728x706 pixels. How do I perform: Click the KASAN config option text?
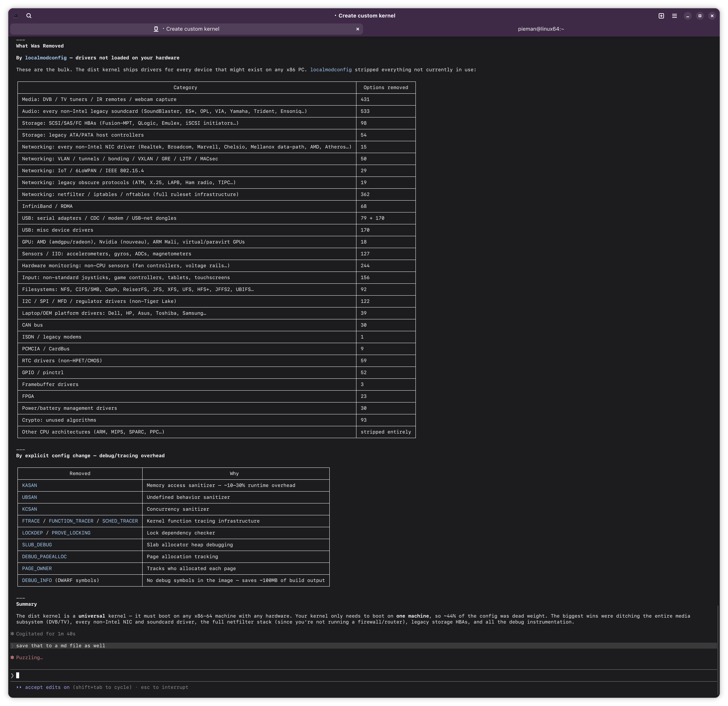tap(29, 485)
